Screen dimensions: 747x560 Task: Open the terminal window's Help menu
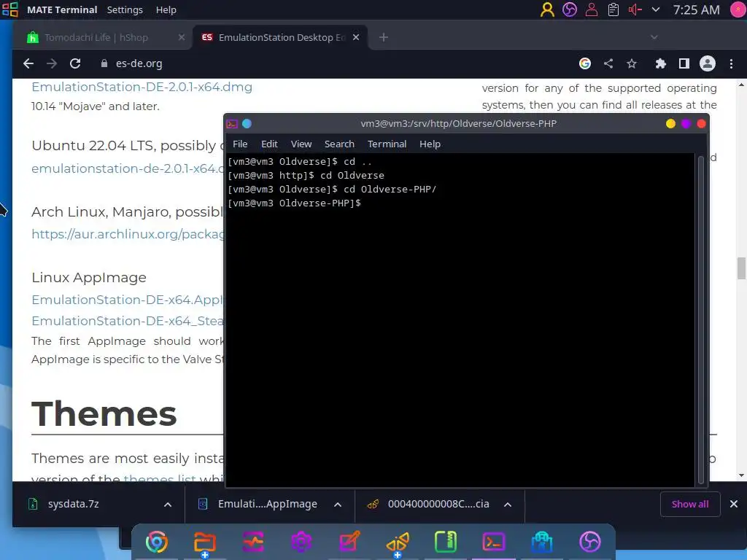[x=430, y=144]
